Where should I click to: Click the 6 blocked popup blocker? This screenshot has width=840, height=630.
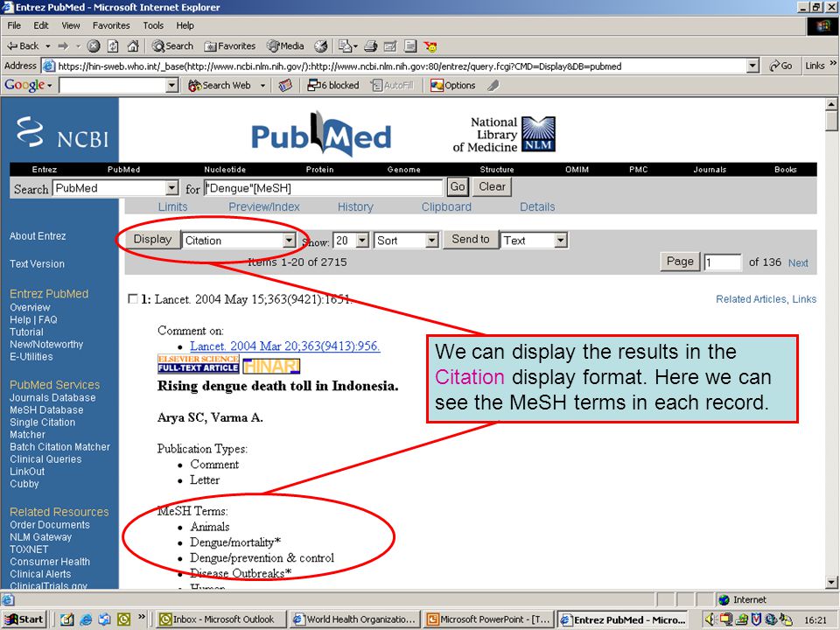[333, 85]
